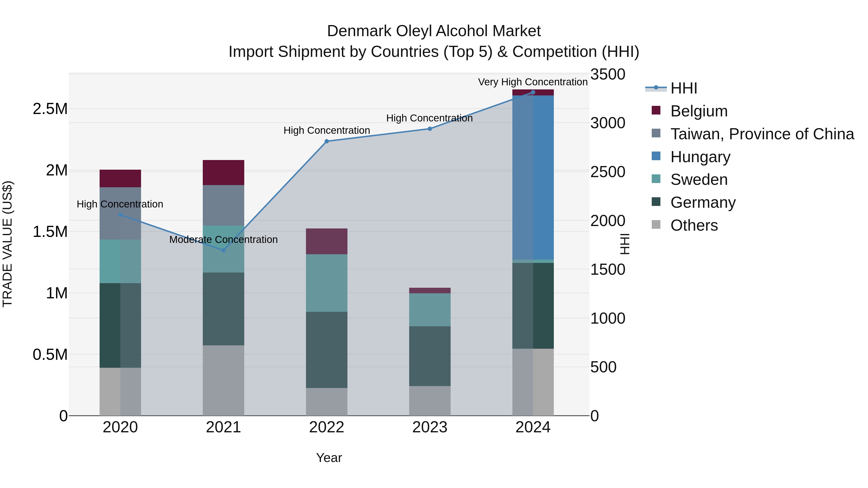Click the 2024 HHI data point marker
This screenshot has height=488, width=868.
pyautogui.click(x=533, y=92)
